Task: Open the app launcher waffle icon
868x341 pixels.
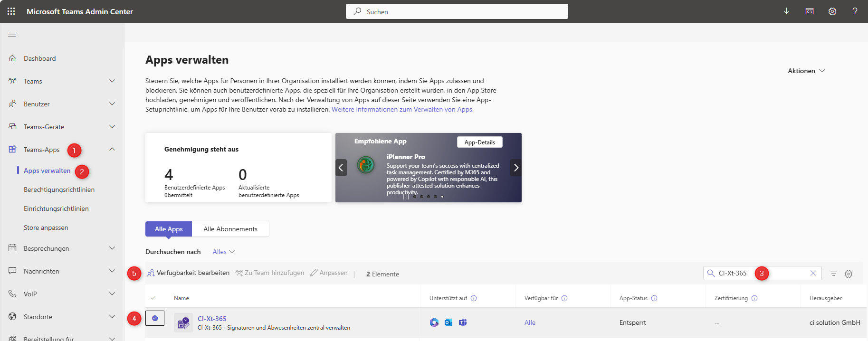Action: click(11, 11)
